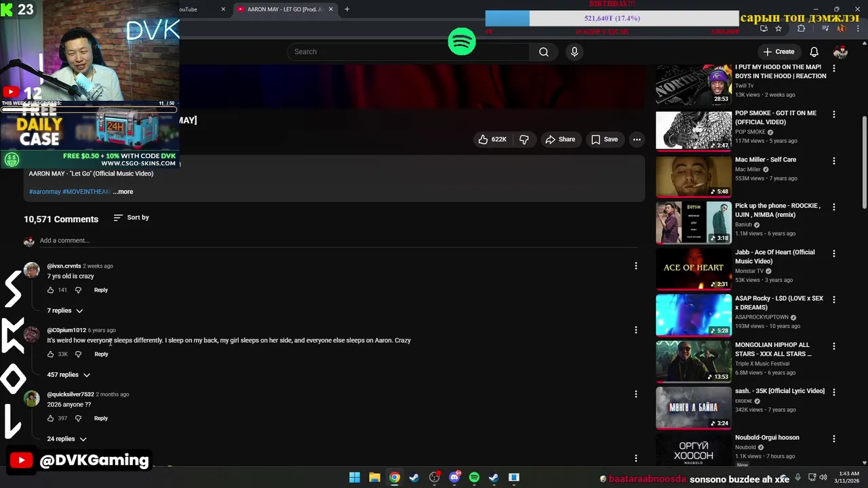Open Chrome three-dot menu
The width and height of the screenshot is (868, 488).
[x=858, y=28]
